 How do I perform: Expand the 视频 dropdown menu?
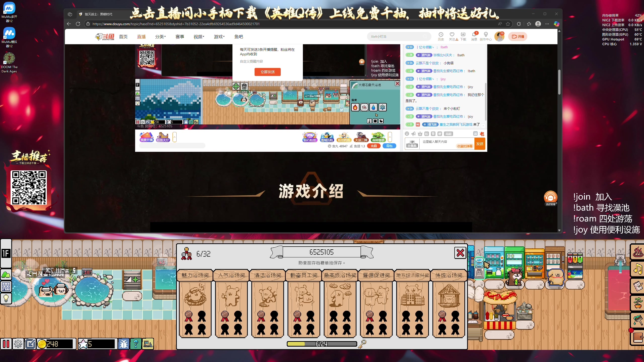(x=199, y=37)
